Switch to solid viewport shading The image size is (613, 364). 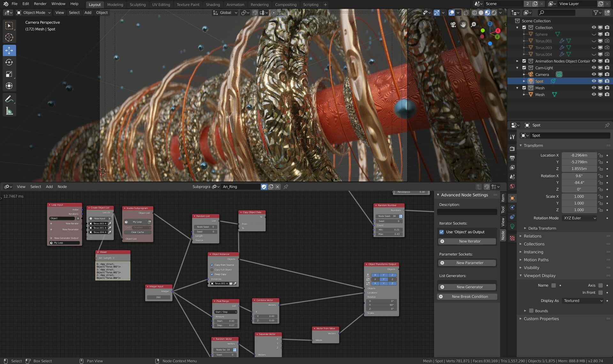[481, 13]
